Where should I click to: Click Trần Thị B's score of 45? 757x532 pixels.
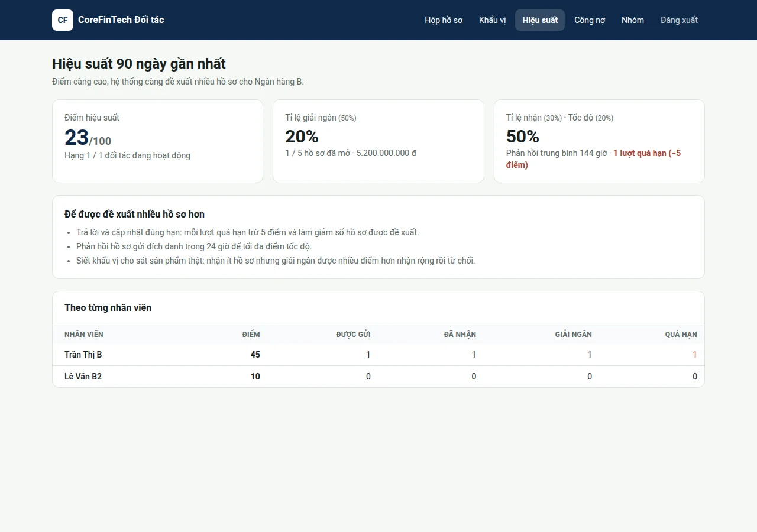(x=255, y=355)
